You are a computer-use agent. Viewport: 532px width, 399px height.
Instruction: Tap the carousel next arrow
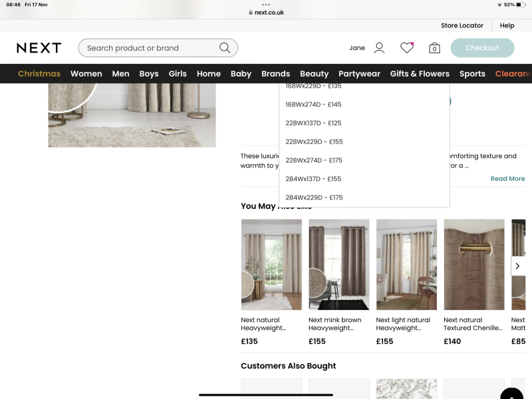518,266
